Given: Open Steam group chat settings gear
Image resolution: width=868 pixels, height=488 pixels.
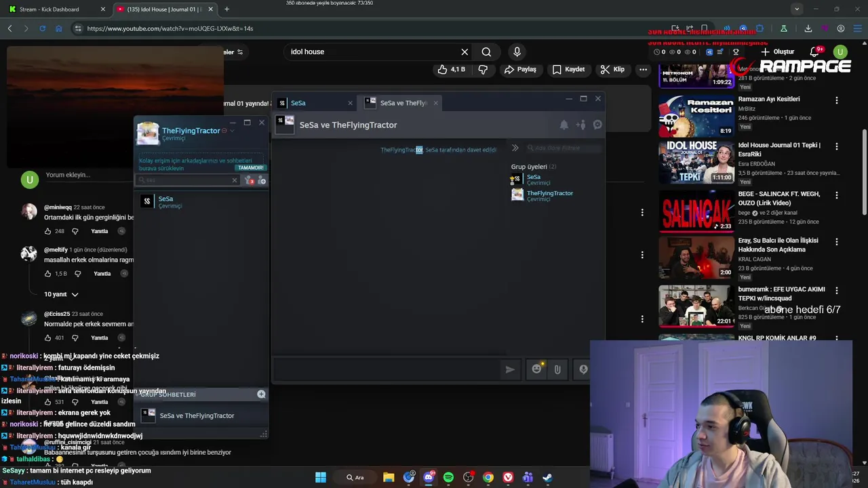Looking at the screenshot, I should [597, 125].
